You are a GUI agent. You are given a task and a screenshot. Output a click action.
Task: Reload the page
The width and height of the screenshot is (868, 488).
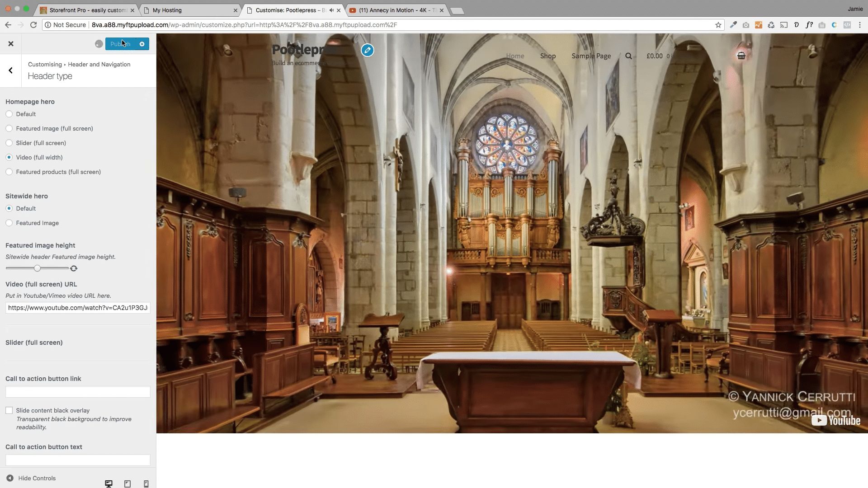[x=33, y=25]
